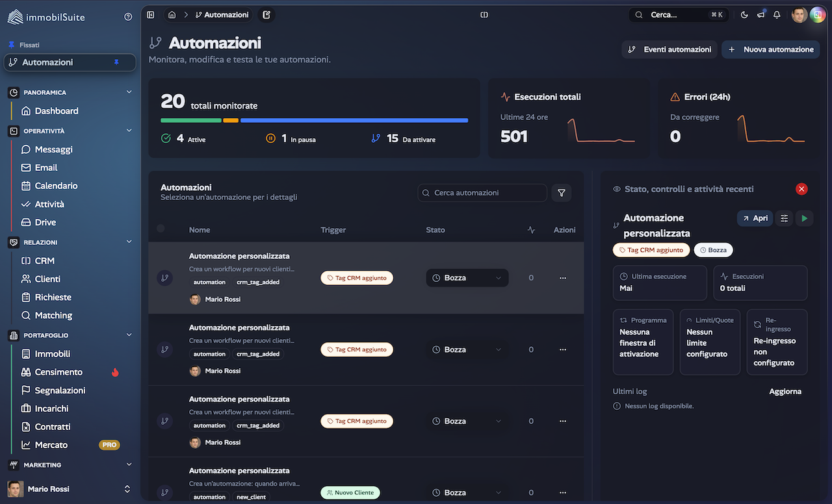Collapse the OPERATIVITÀ sidebar section
This screenshot has width=832, height=504.
130,131
